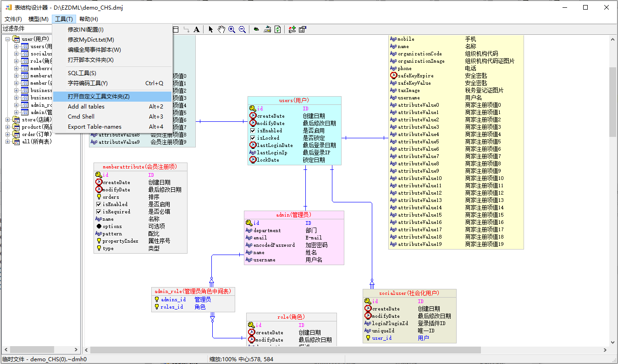Click clock icon beside safeKeyExpire field
This screenshot has width=618, height=364.
pyautogui.click(x=393, y=76)
